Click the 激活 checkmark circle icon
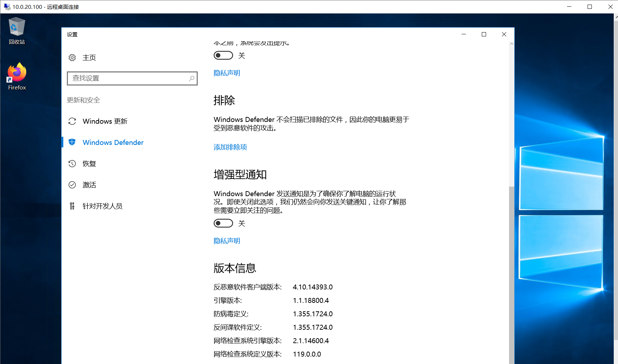Screen dimensions: 618x364 [x=72, y=185]
